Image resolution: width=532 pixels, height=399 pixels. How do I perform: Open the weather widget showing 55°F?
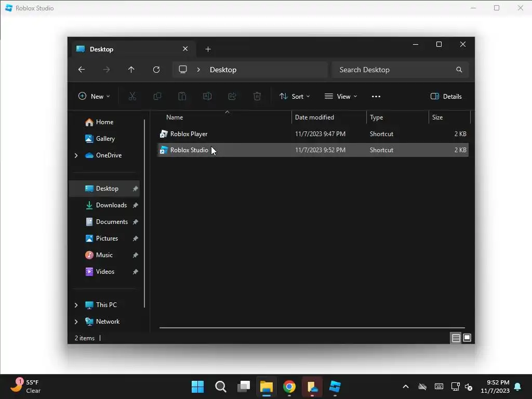click(26, 387)
